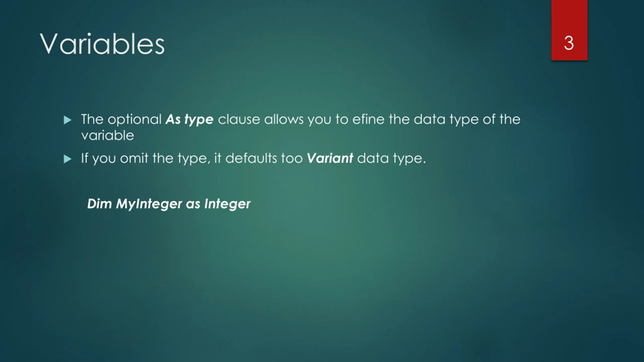This screenshot has height=362, width=644.
Task: Click the "Dim" keyword in the code line
Action: [x=99, y=204]
